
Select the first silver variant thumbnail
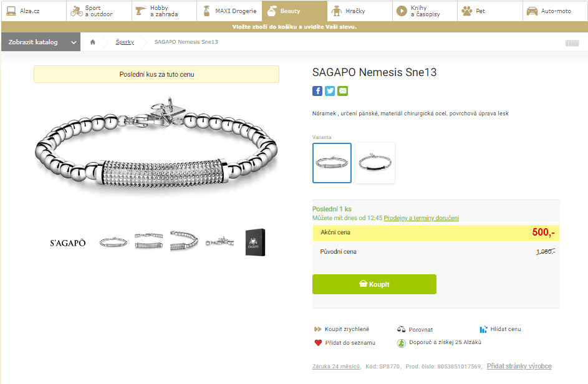pos(332,163)
